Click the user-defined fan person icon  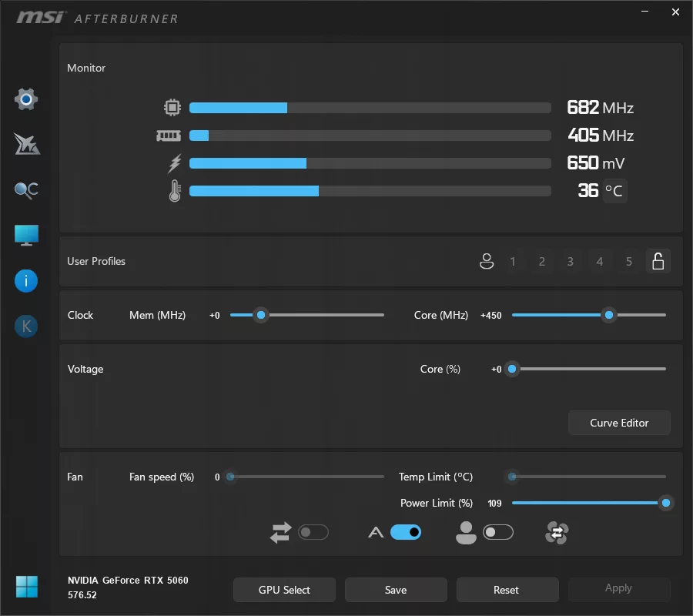(x=466, y=533)
